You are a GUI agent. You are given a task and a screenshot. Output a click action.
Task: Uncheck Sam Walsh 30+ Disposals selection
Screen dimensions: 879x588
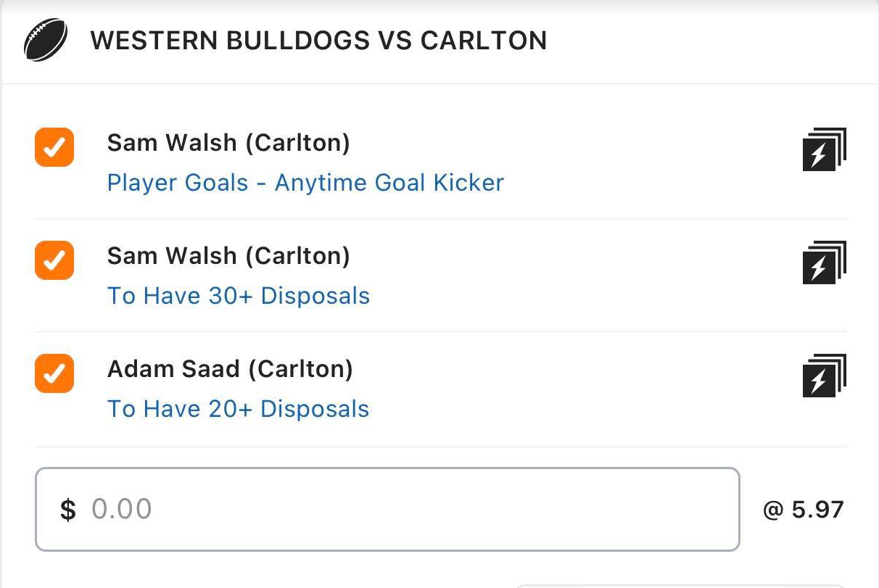pos(54,260)
